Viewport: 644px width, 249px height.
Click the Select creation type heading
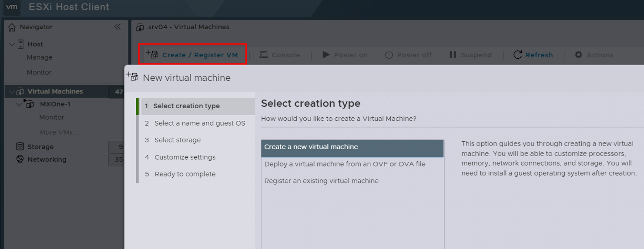(x=311, y=103)
